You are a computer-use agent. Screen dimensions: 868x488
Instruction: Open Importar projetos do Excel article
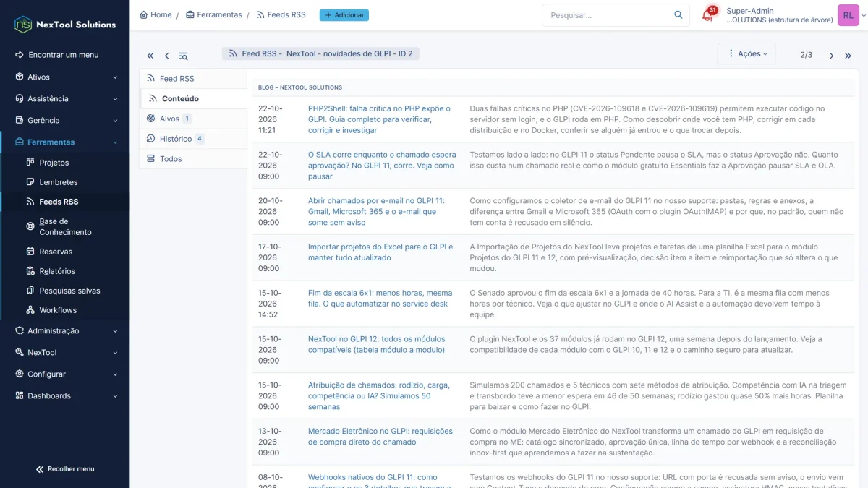pyautogui.click(x=380, y=252)
